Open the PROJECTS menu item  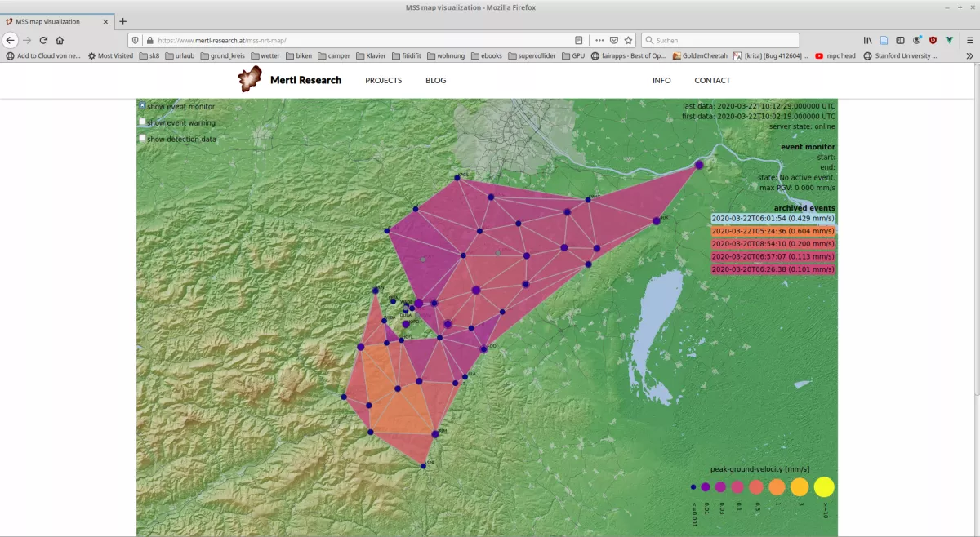point(383,80)
